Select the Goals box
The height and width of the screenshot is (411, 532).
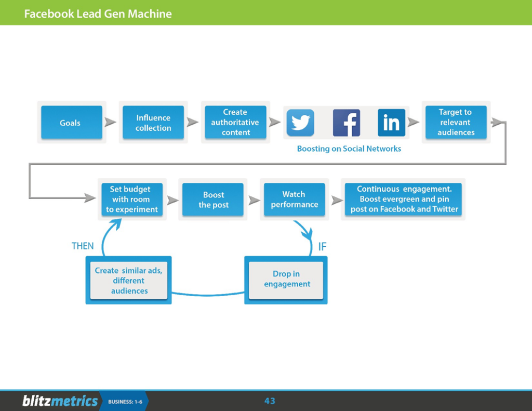pos(71,123)
